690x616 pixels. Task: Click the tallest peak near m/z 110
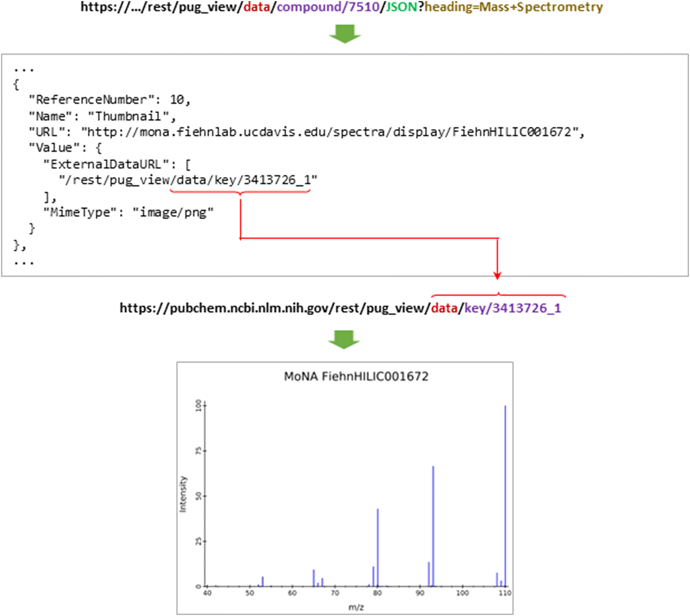505,496
